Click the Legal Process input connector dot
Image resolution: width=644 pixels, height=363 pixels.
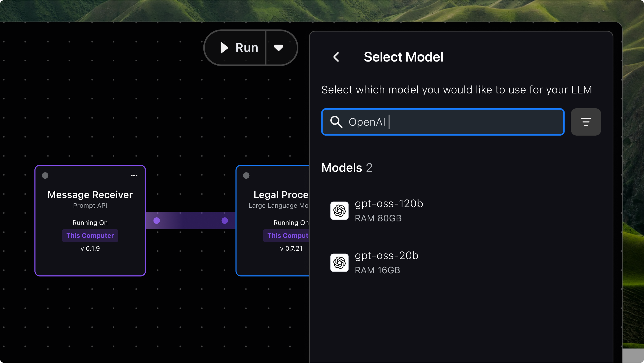point(225,221)
